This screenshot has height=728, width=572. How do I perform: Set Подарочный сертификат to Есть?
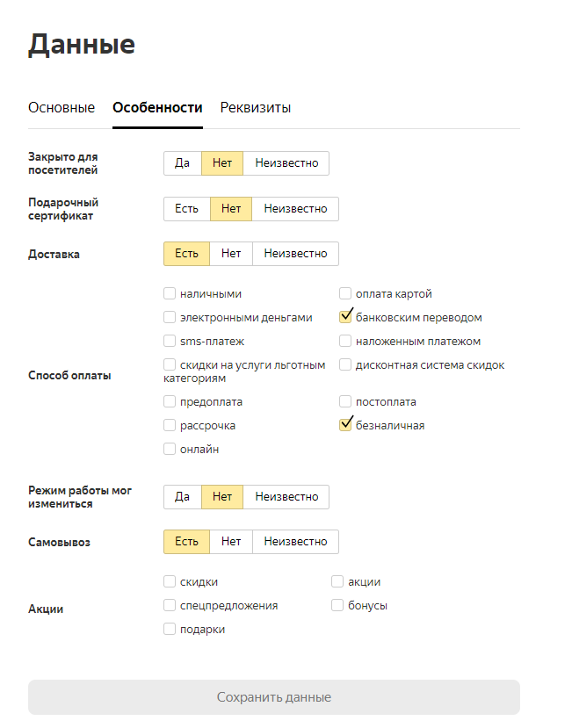click(x=187, y=208)
